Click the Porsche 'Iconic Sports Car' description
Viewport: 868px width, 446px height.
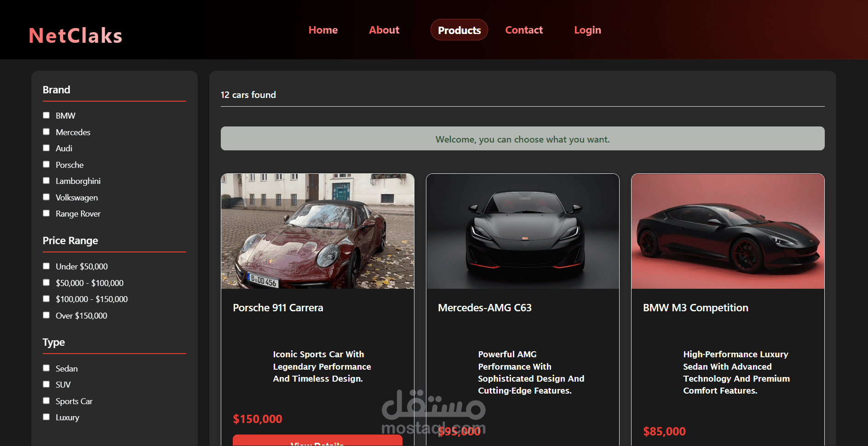click(322, 366)
